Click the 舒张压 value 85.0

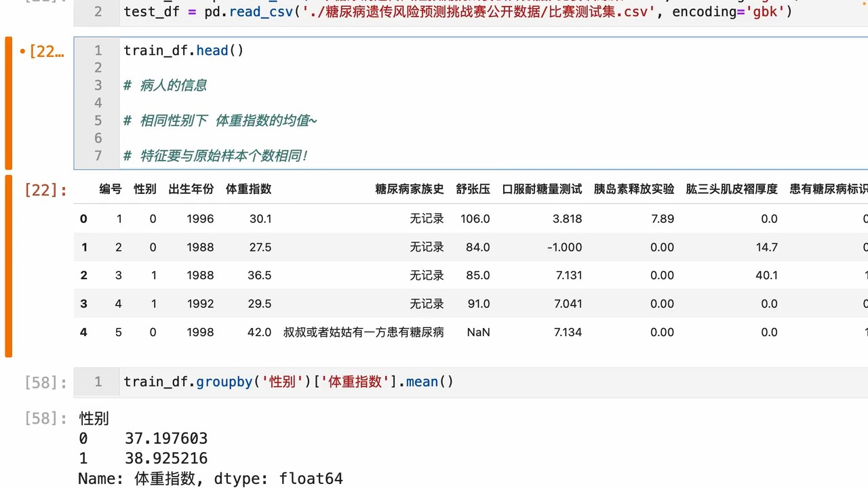478,275
